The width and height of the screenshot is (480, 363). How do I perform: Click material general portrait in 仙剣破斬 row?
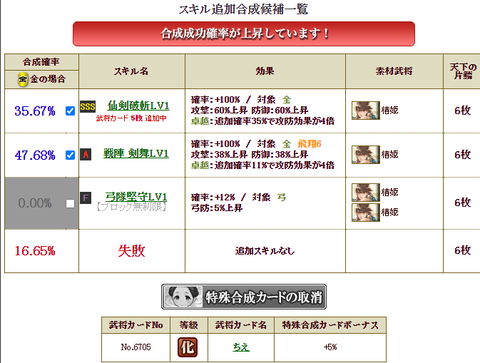point(366,110)
